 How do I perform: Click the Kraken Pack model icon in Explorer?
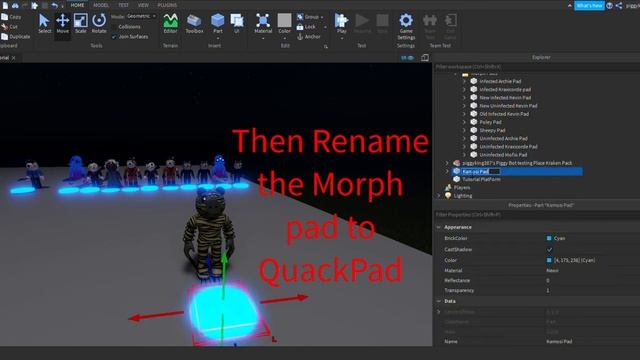point(457,163)
